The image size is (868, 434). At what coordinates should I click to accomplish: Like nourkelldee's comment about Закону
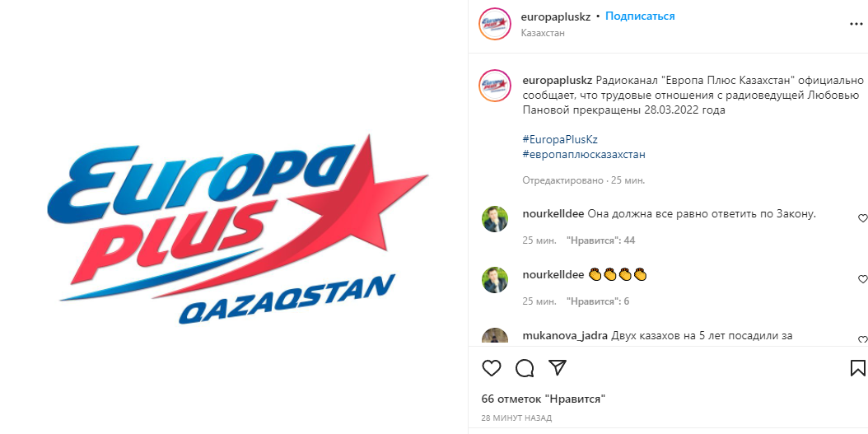[x=862, y=218]
